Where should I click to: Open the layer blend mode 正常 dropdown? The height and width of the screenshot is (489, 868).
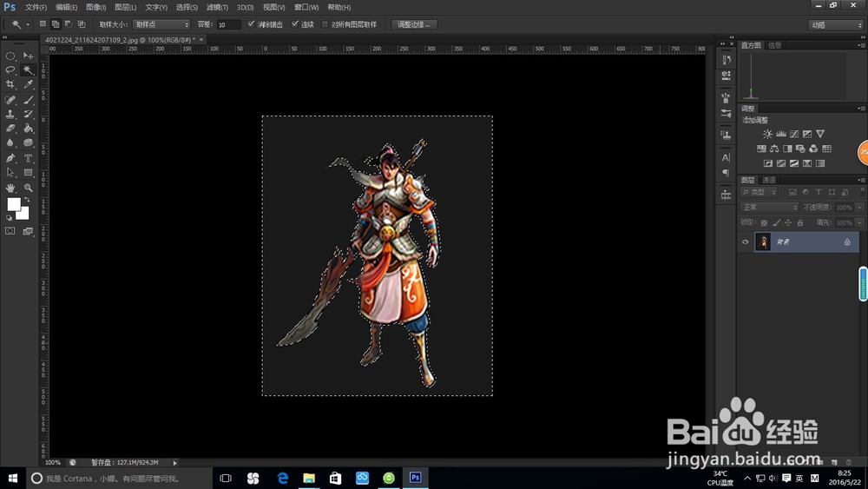(769, 208)
